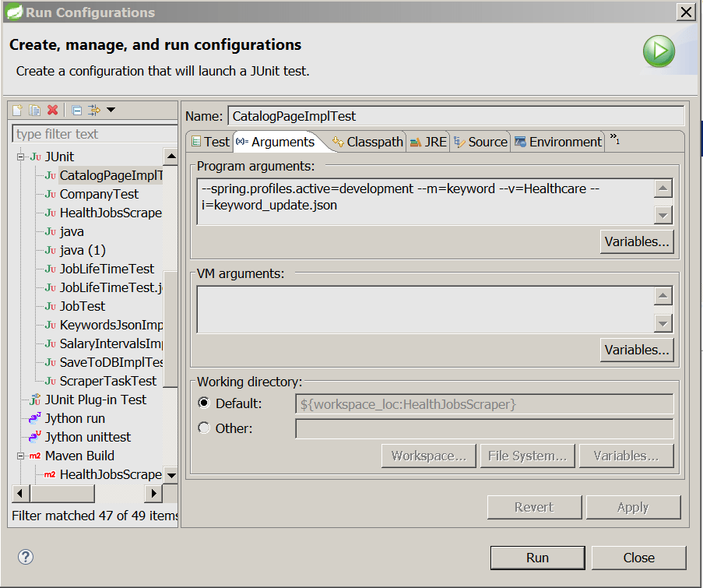The width and height of the screenshot is (703, 588).
Task: Click the Duplicate launch configuration icon
Action: coord(34,110)
